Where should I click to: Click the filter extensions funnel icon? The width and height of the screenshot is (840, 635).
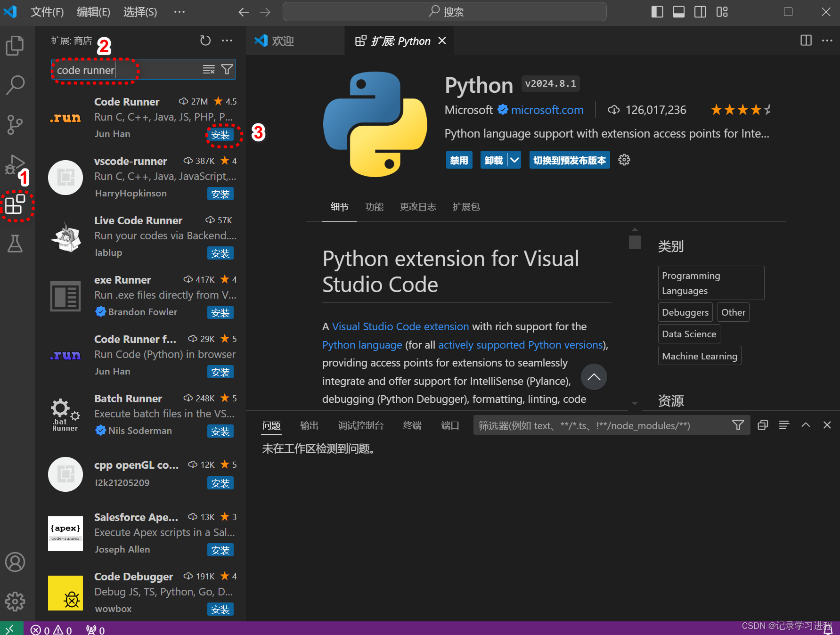[x=227, y=70]
